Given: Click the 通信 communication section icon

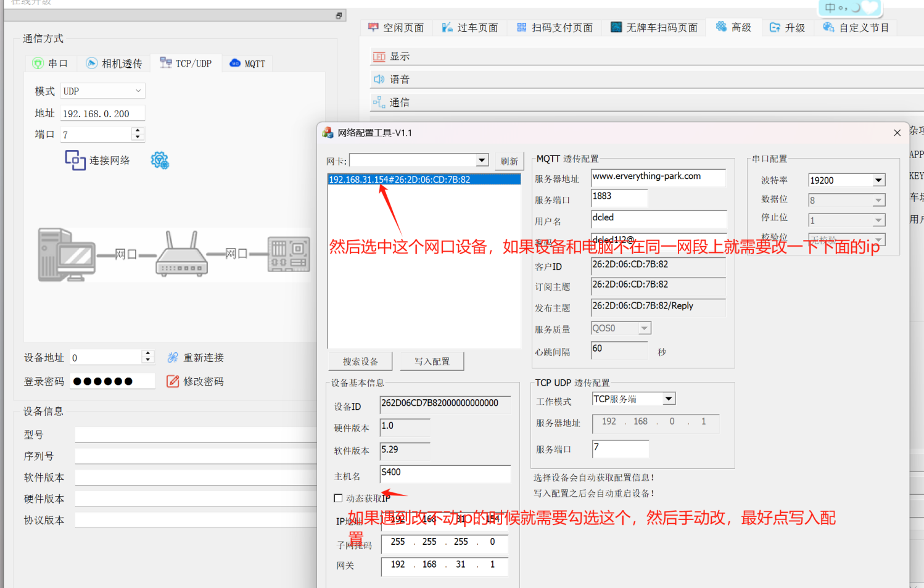Looking at the screenshot, I should click(379, 102).
